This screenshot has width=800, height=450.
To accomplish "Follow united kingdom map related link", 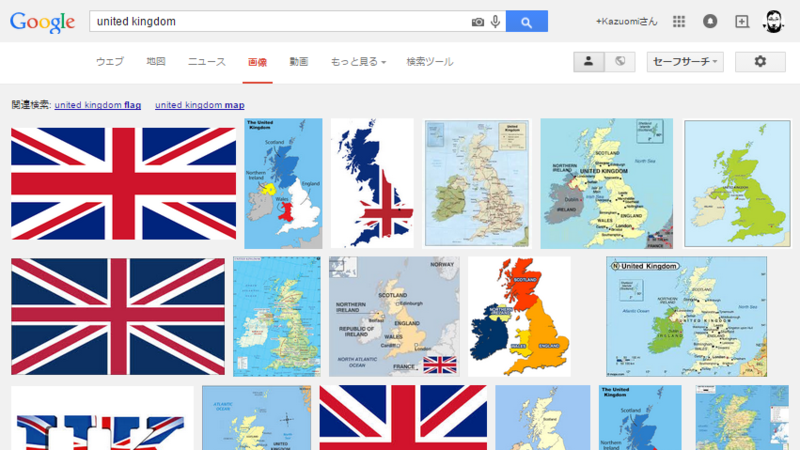I will [199, 105].
